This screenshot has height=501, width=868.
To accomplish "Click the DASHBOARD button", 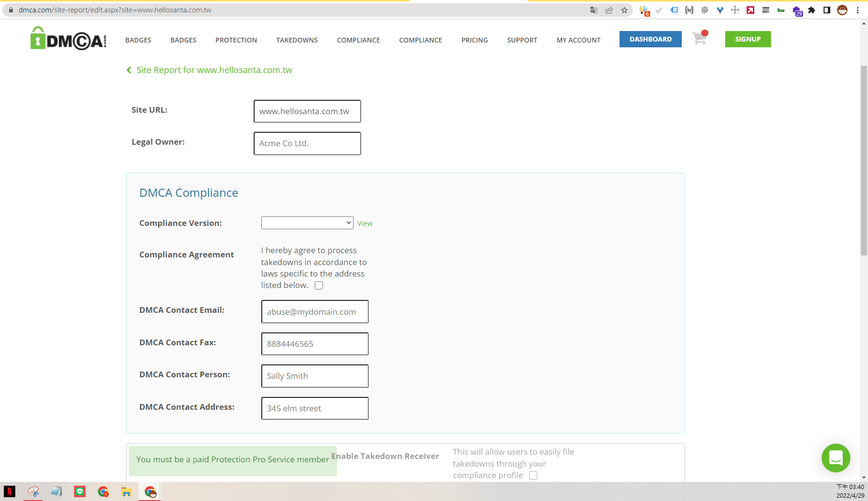I will [651, 39].
